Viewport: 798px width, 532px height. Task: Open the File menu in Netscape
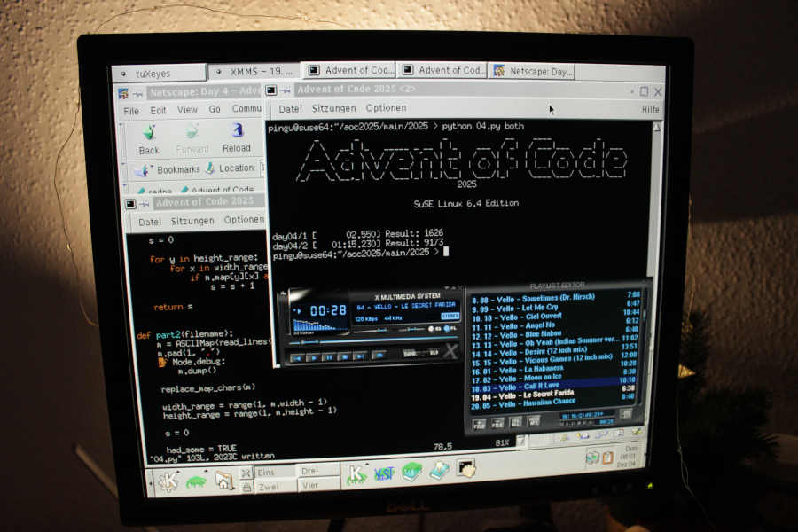pos(131,111)
